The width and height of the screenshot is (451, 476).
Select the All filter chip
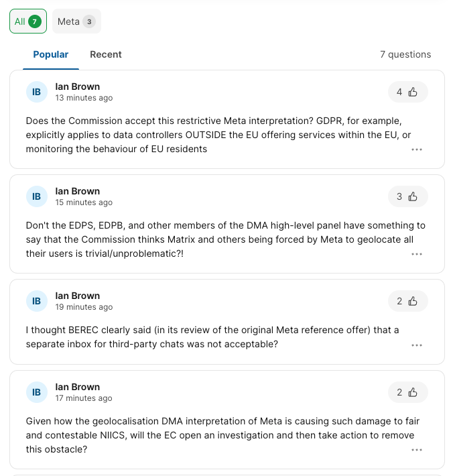(x=28, y=21)
